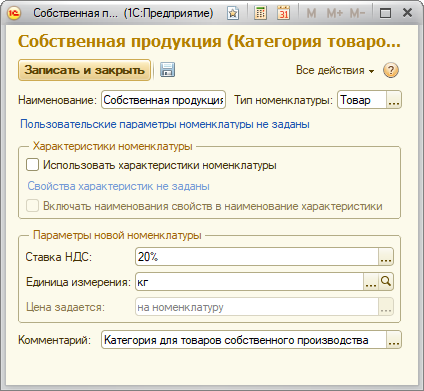424x391 pixels.
Task: Open Ставка НДС selection ellipsis button
Action: click(386, 257)
